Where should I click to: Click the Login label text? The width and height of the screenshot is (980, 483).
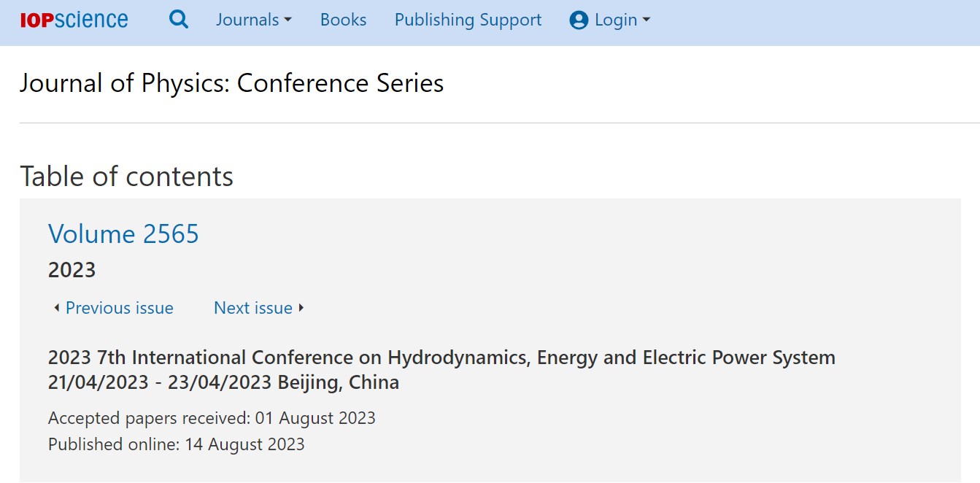coord(616,20)
